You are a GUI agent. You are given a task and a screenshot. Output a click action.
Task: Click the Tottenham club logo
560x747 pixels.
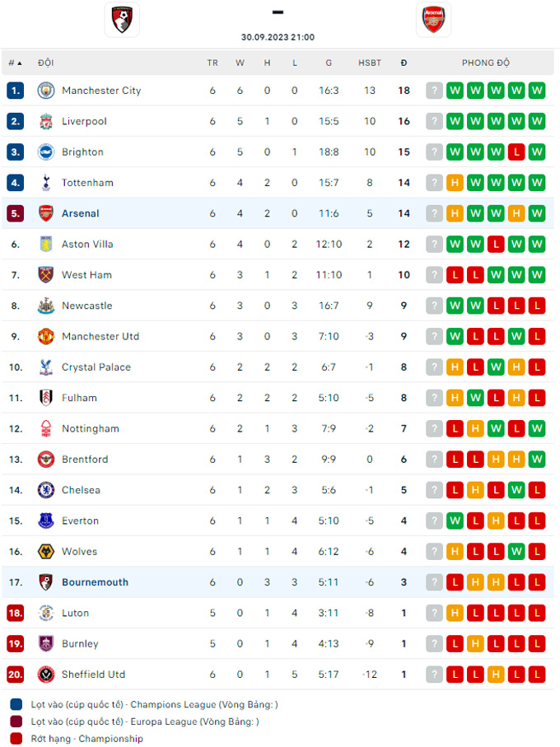click(46, 183)
